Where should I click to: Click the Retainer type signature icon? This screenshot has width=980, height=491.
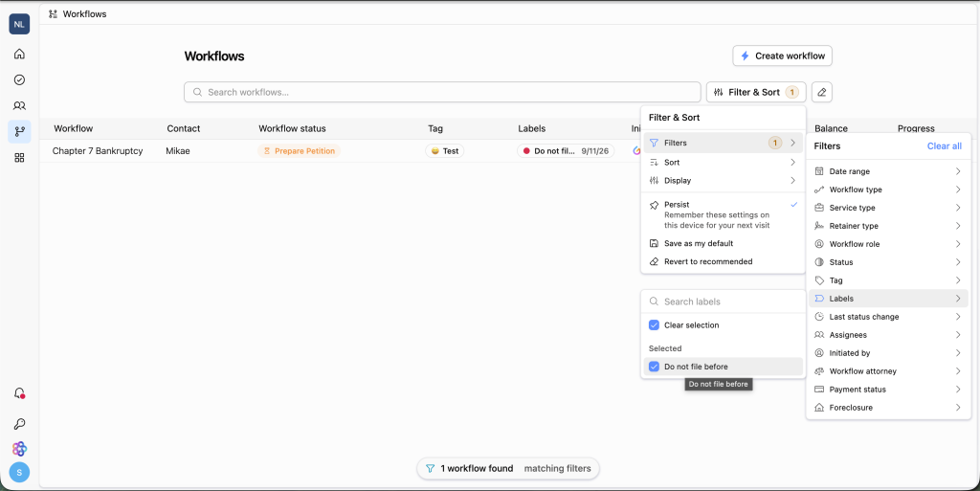tap(819, 226)
